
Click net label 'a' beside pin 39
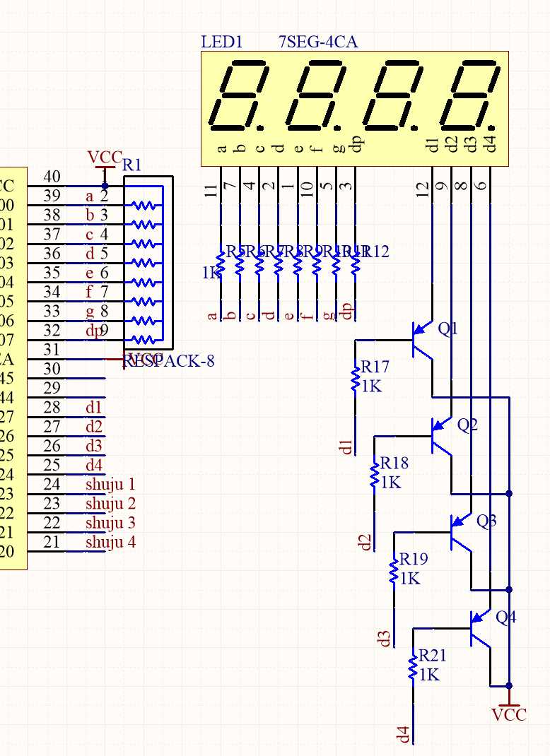(89, 196)
